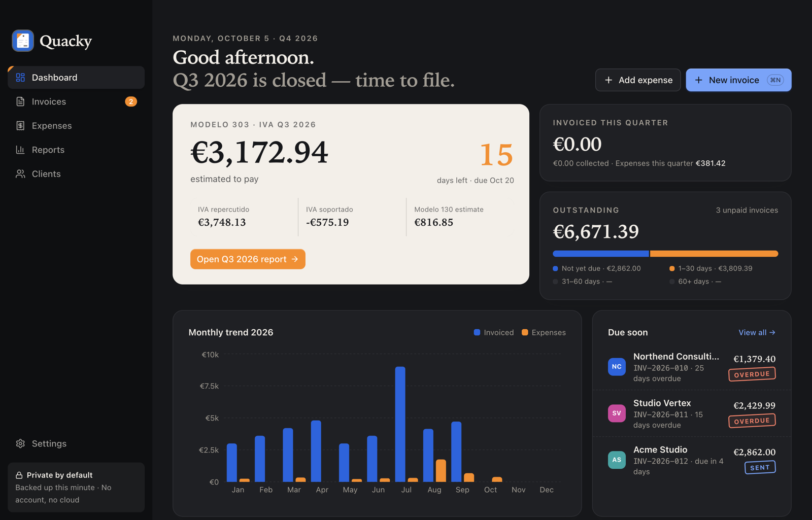Click the SV avatar for Studio Vertex

(617, 413)
